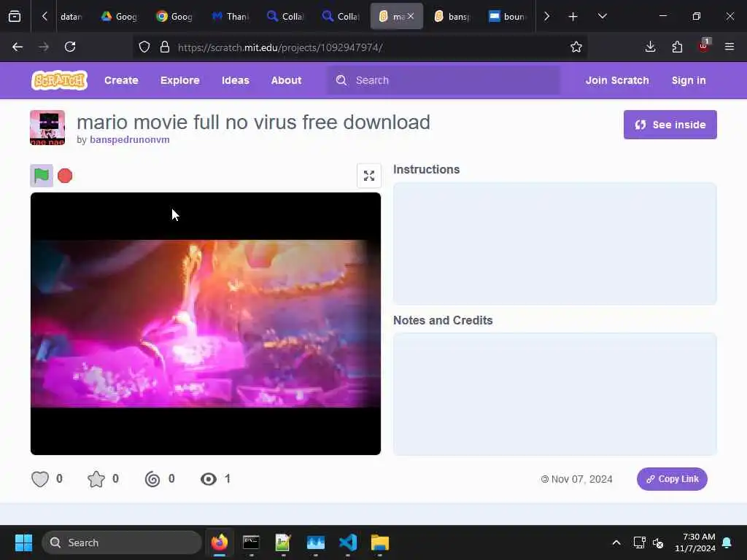Open the Scratch logo home link
Viewport: 747px width, 560px height.
click(x=60, y=80)
